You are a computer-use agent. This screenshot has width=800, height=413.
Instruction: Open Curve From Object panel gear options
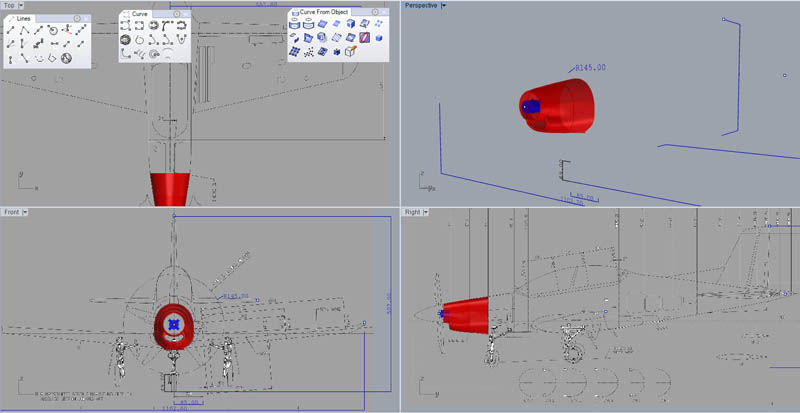[x=374, y=12]
